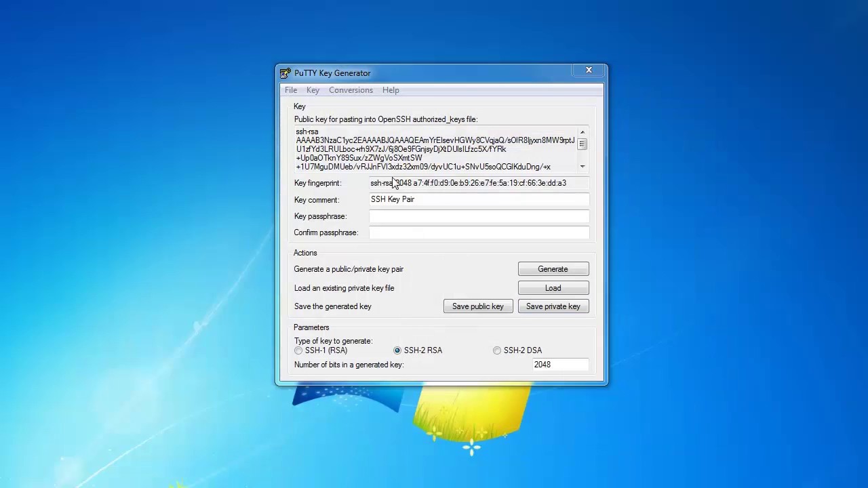Click inside the public key text box

click(x=436, y=149)
